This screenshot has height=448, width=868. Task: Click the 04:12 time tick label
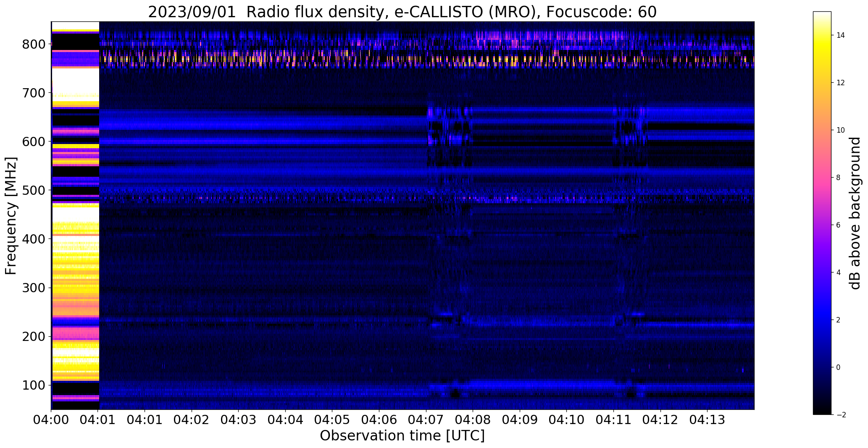tap(660, 420)
